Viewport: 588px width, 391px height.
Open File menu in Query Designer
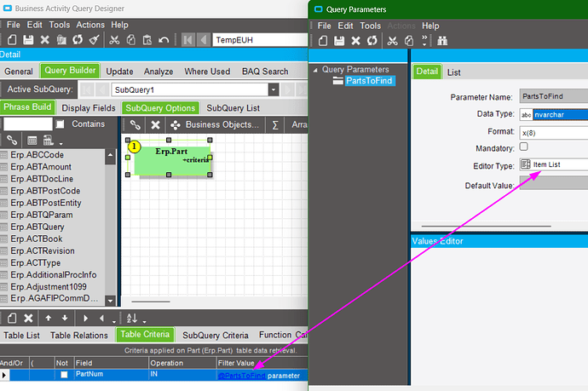click(x=14, y=25)
